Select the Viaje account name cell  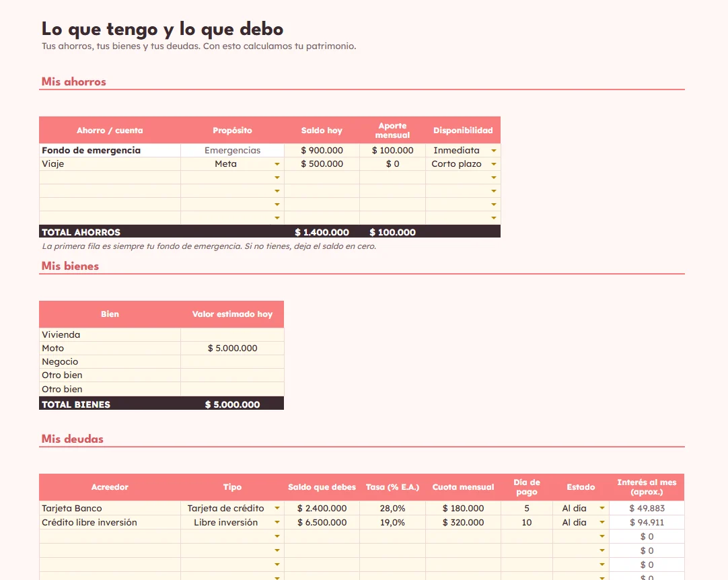point(110,164)
